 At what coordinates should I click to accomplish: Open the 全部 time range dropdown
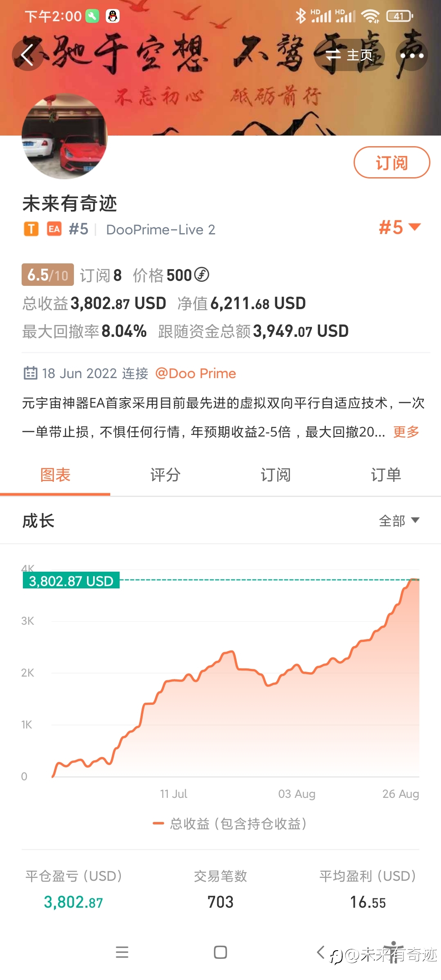[399, 521]
